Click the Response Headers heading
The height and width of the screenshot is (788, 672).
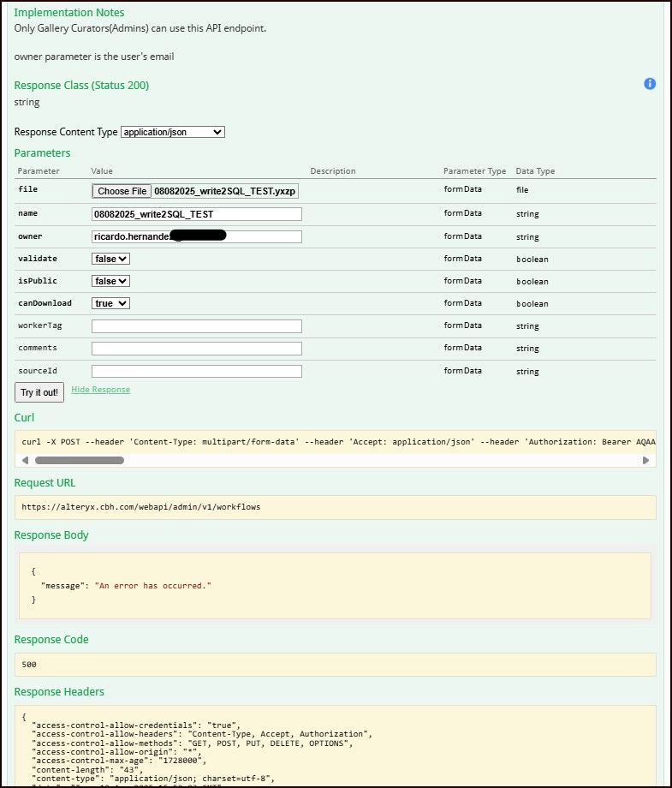click(59, 692)
